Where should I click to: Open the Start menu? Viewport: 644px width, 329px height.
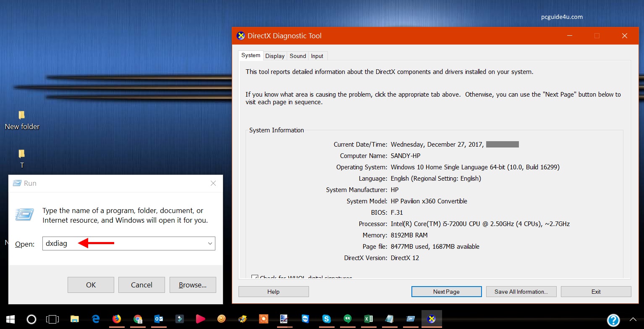(10, 319)
